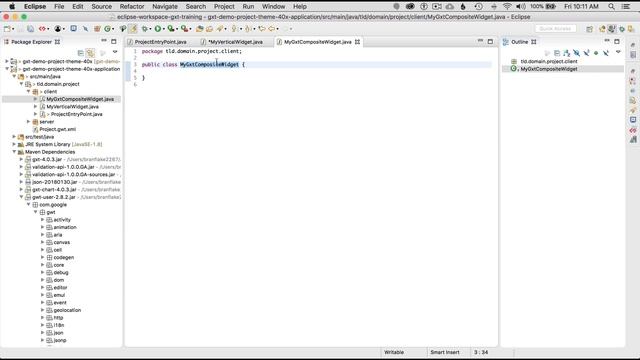
Task: Click the Debug bug icon in the toolbar
Action: [x=144, y=29]
